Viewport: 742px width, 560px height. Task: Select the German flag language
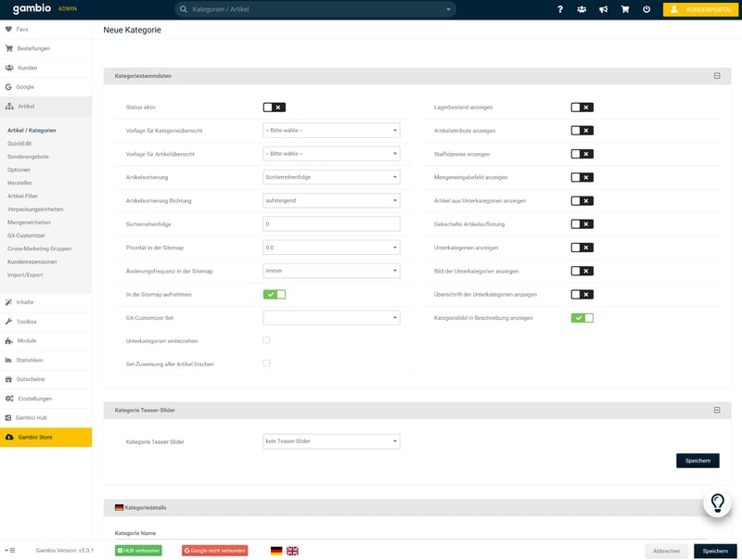pos(276,551)
